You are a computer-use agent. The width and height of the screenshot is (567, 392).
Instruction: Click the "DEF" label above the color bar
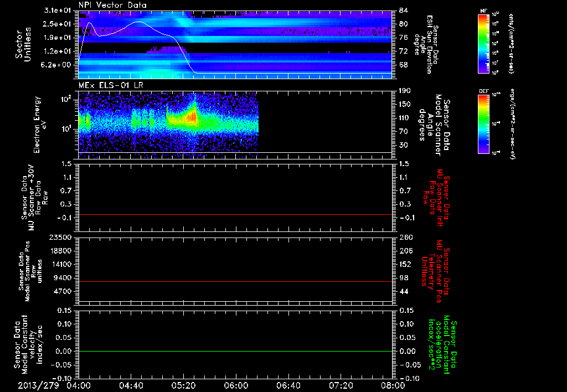(x=483, y=91)
